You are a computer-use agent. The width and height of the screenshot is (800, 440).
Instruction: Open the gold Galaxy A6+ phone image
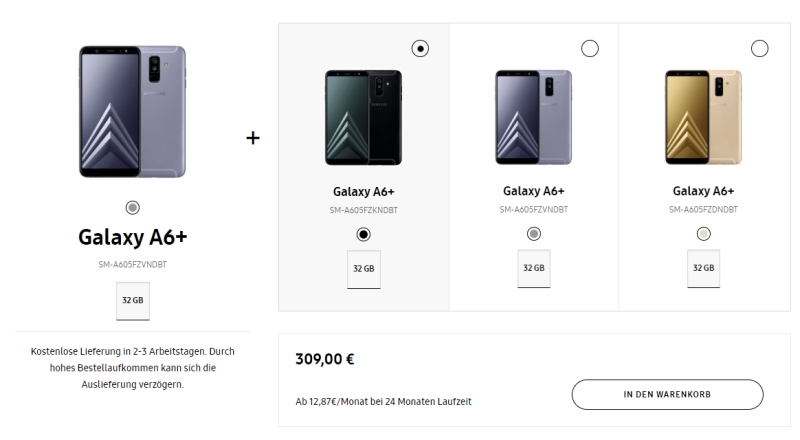pos(704,117)
